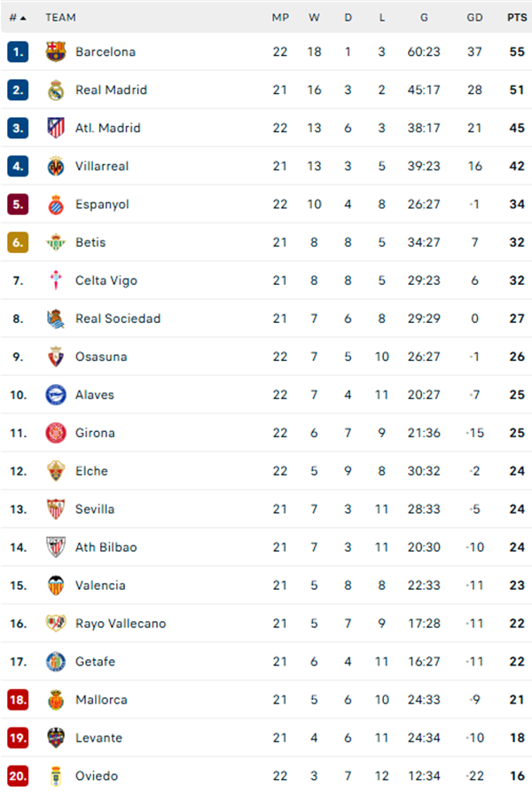Click the Real Madrid club badge
532x794 pixels.
tap(55, 90)
